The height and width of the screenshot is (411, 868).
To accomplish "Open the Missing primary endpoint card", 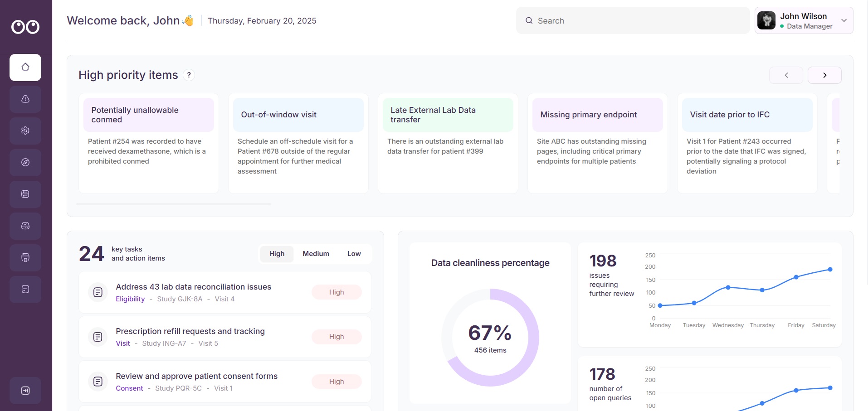I will tap(597, 144).
